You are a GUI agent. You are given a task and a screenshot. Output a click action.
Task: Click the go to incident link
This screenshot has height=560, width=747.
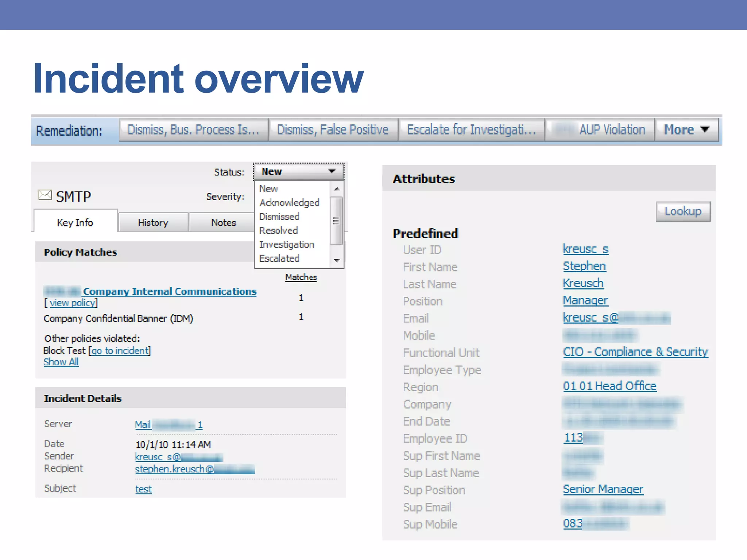[120, 351]
